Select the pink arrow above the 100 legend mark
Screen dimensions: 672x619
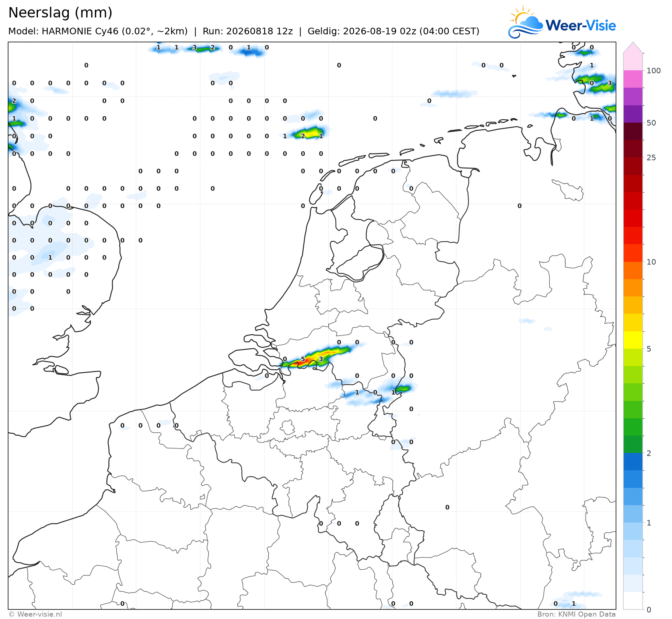633,48
